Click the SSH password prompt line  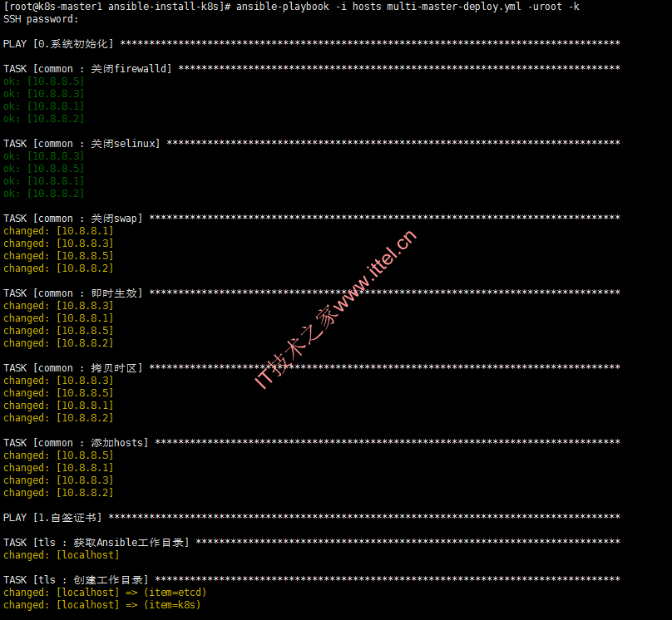point(41,19)
